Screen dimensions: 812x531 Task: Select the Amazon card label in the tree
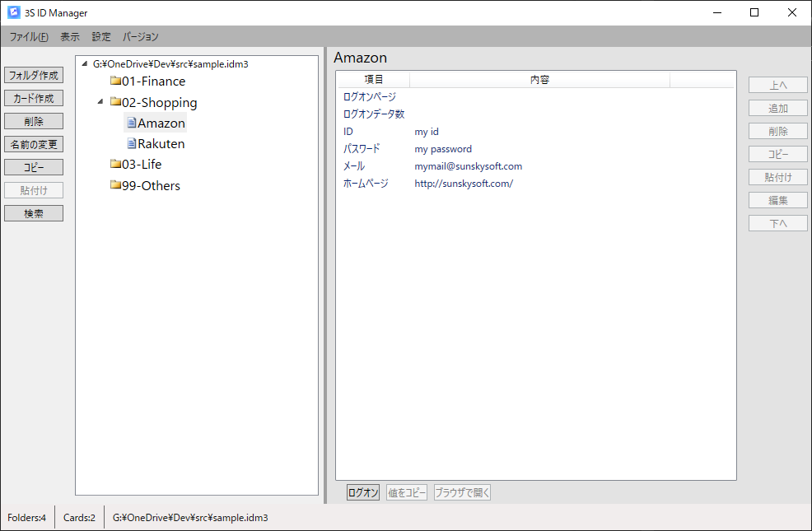tap(161, 123)
